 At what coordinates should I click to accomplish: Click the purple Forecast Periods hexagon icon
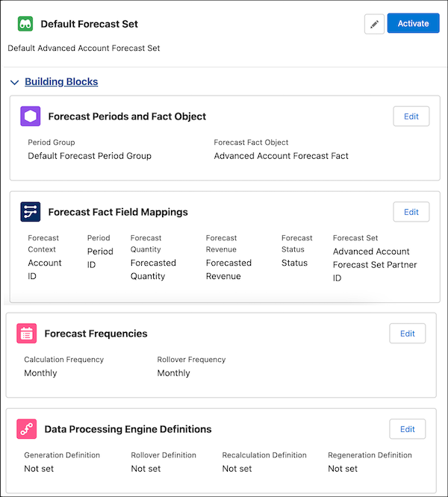pos(30,116)
